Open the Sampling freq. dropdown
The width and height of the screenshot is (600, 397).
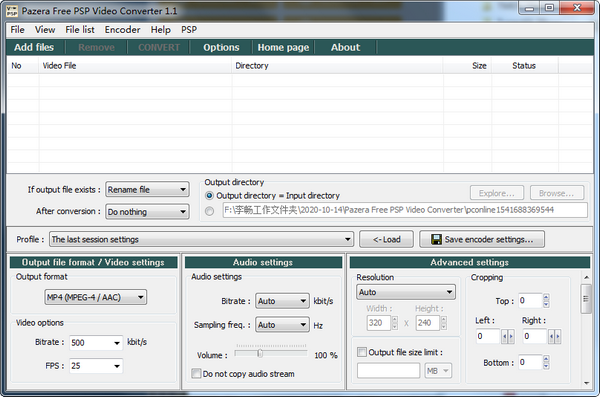(x=282, y=325)
